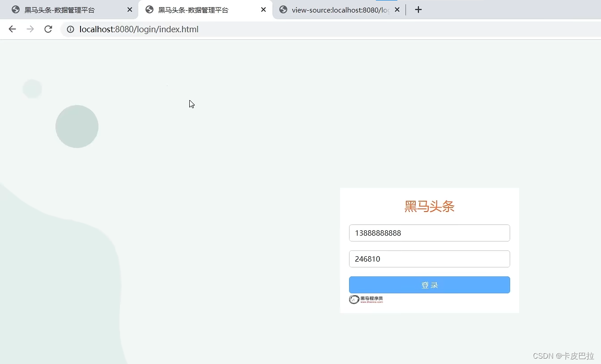
Task: Close the view-source tab
Action: click(397, 9)
